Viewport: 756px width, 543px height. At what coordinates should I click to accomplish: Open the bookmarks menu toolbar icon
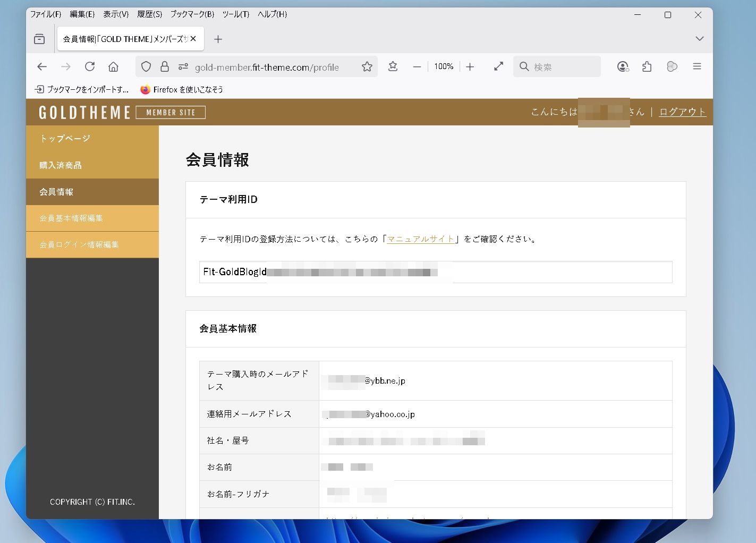[x=393, y=66]
